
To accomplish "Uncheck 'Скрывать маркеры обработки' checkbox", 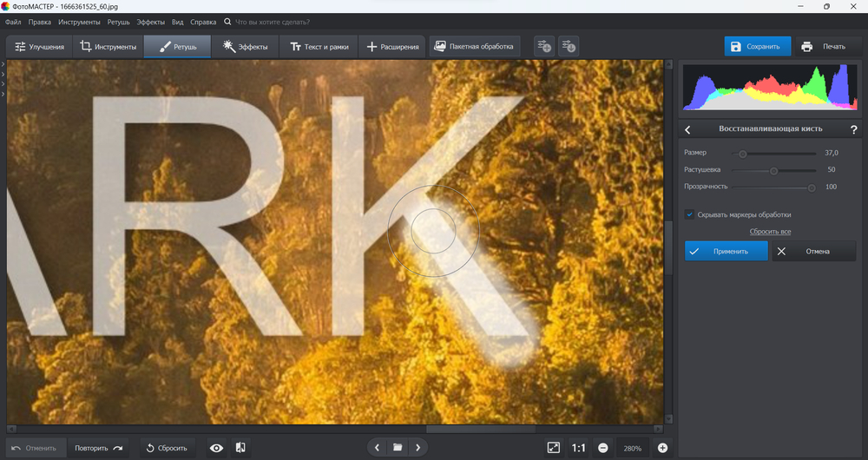I will [689, 214].
